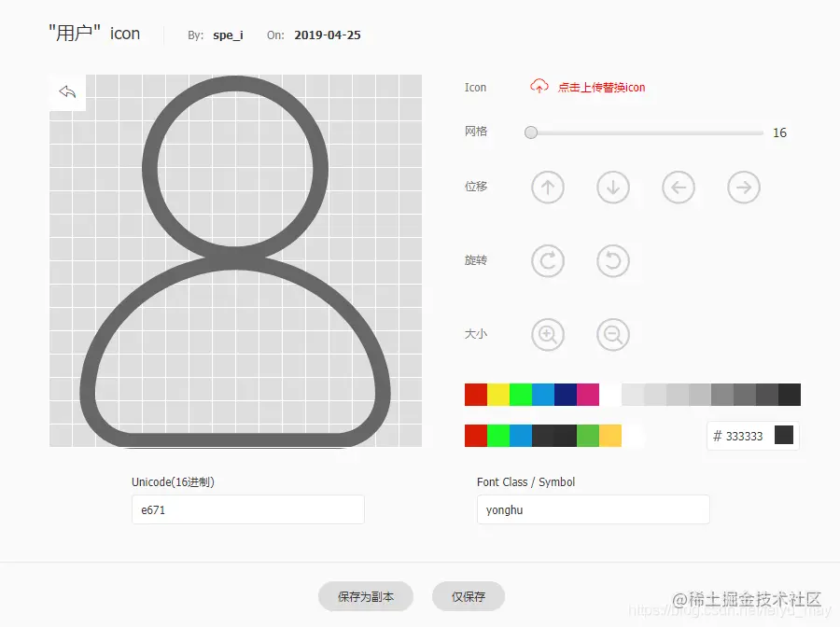
Task: Rotate the icon clockwise
Action: point(548,261)
